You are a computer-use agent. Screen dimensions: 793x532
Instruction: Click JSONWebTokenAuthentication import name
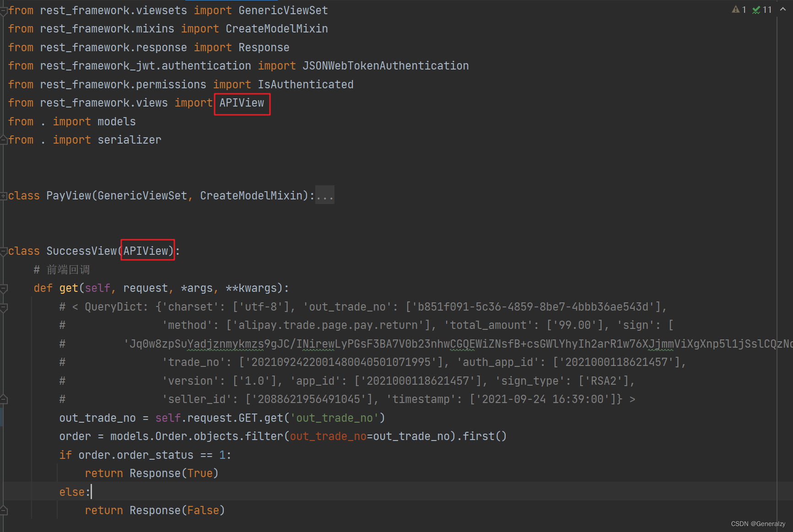[385, 65]
